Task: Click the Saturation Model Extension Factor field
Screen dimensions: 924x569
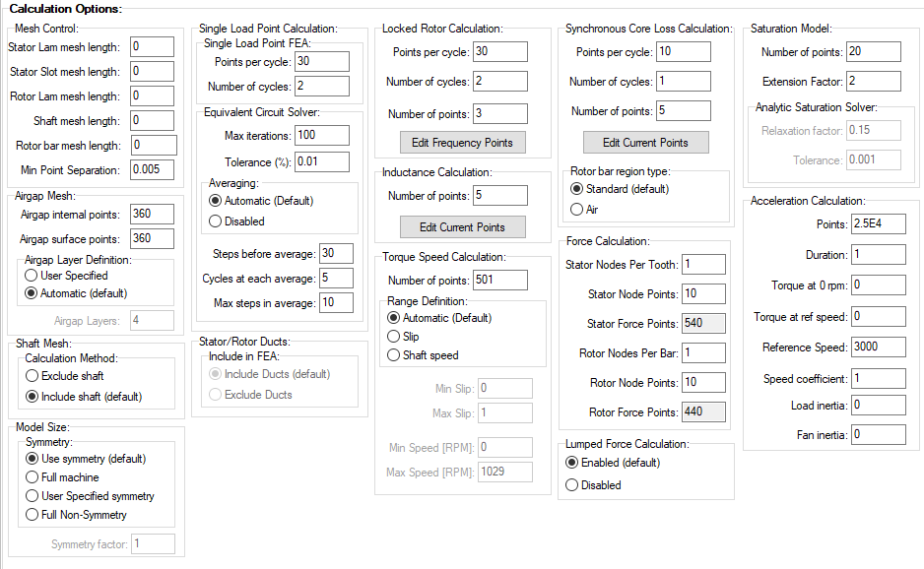Action: point(872,81)
